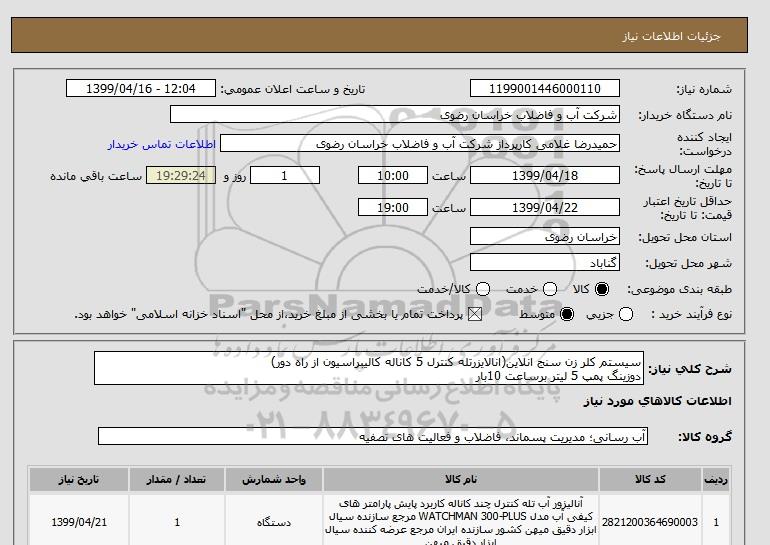Select the کالا radio button
Viewport: 770px width, 545px height.
pyautogui.click(x=602, y=289)
